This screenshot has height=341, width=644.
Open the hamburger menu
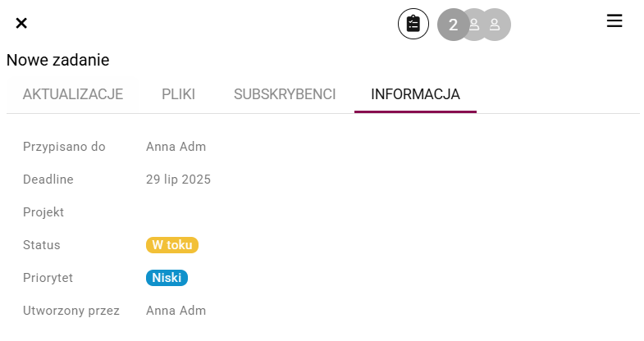tap(614, 21)
